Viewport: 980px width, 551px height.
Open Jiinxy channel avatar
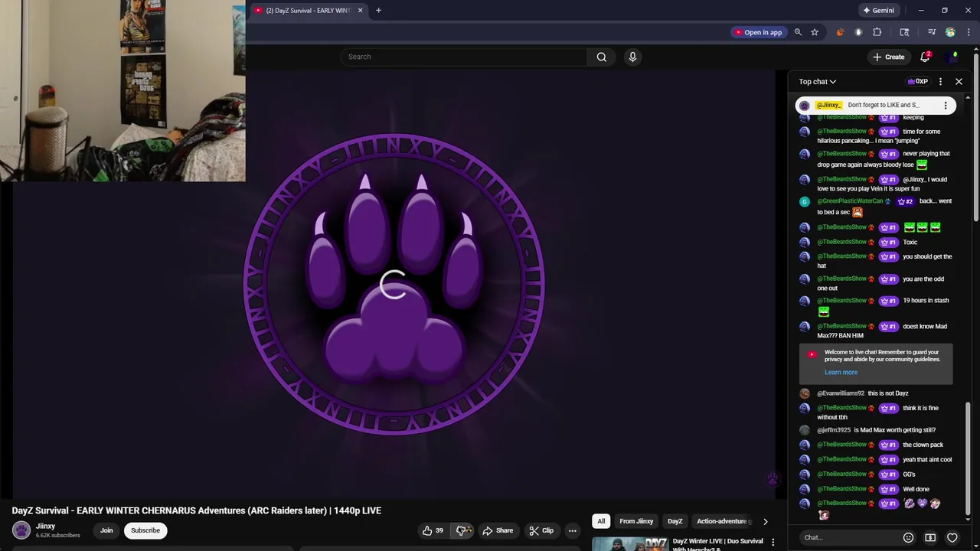click(x=21, y=530)
